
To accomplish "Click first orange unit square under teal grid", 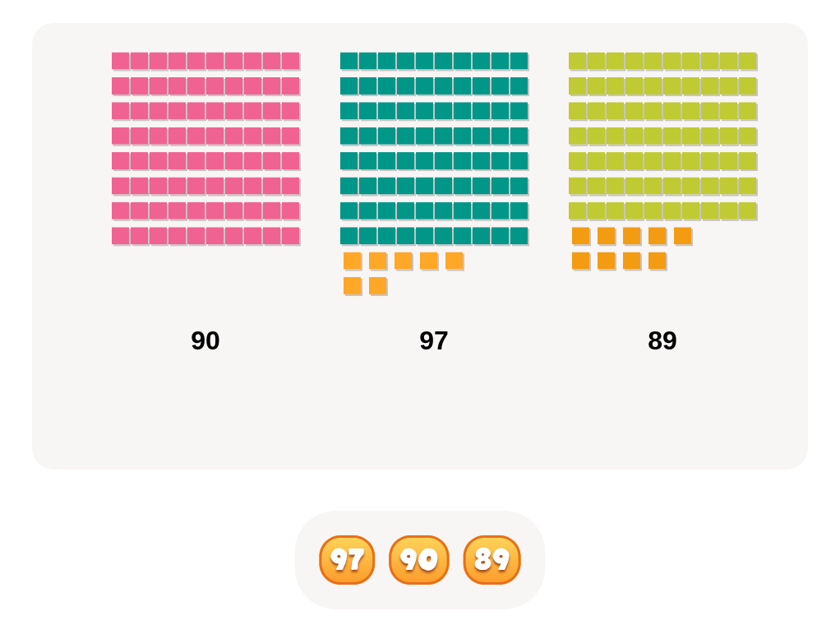I will point(353,261).
